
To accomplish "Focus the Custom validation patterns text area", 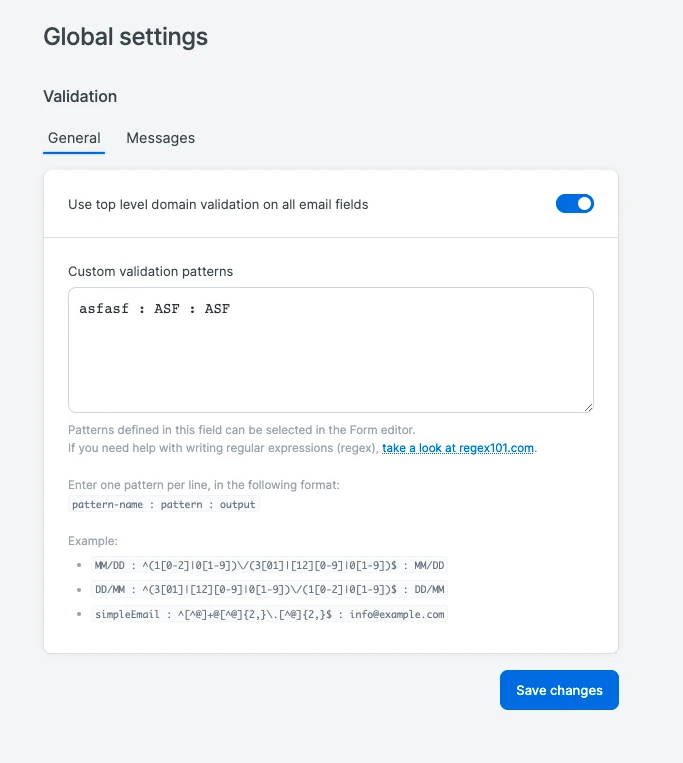I will point(330,360).
